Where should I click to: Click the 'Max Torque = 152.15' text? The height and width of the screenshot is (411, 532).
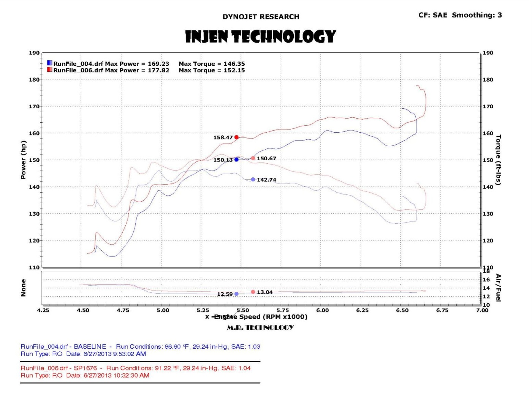click(x=212, y=70)
